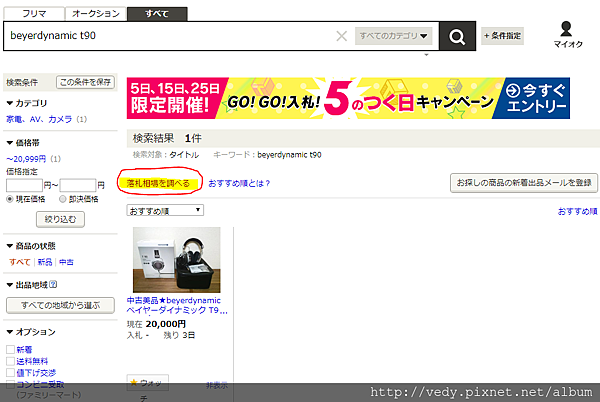Enable the 値下げ交渉 checkbox
Viewport: 600px width, 402px height.
point(10,373)
